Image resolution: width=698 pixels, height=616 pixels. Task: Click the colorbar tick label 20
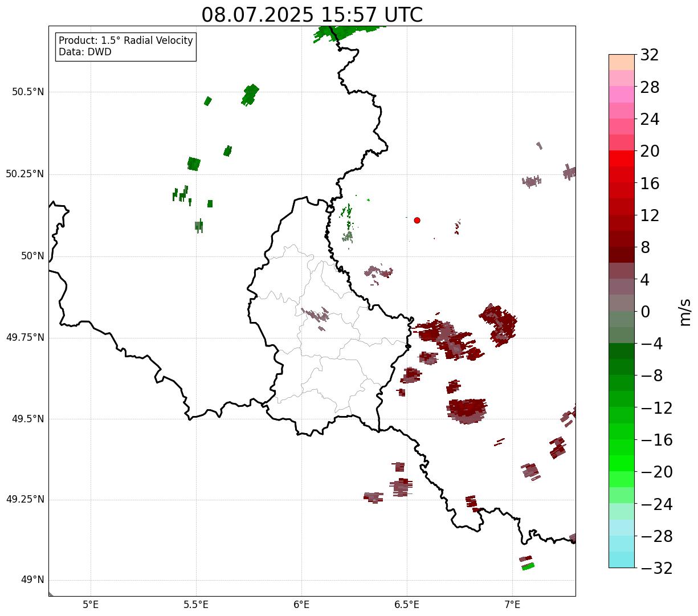point(650,151)
